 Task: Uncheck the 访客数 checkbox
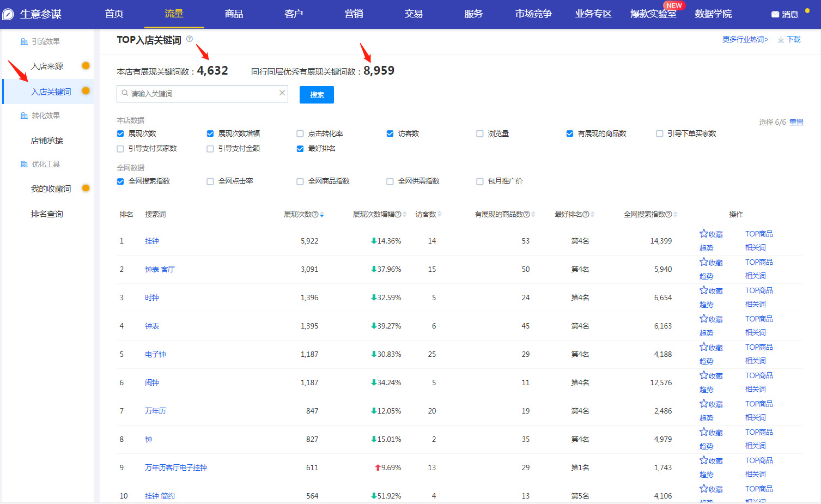point(390,133)
